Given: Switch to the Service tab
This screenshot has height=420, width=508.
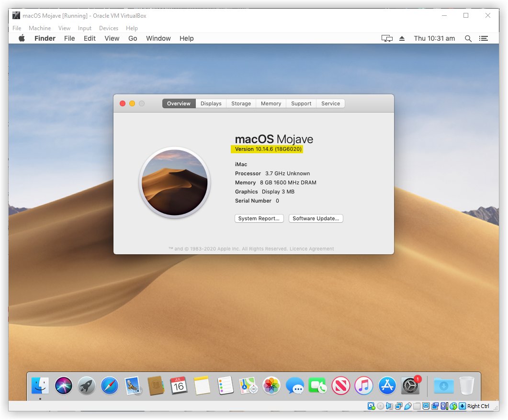Looking at the screenshot, I should point(330,103).
